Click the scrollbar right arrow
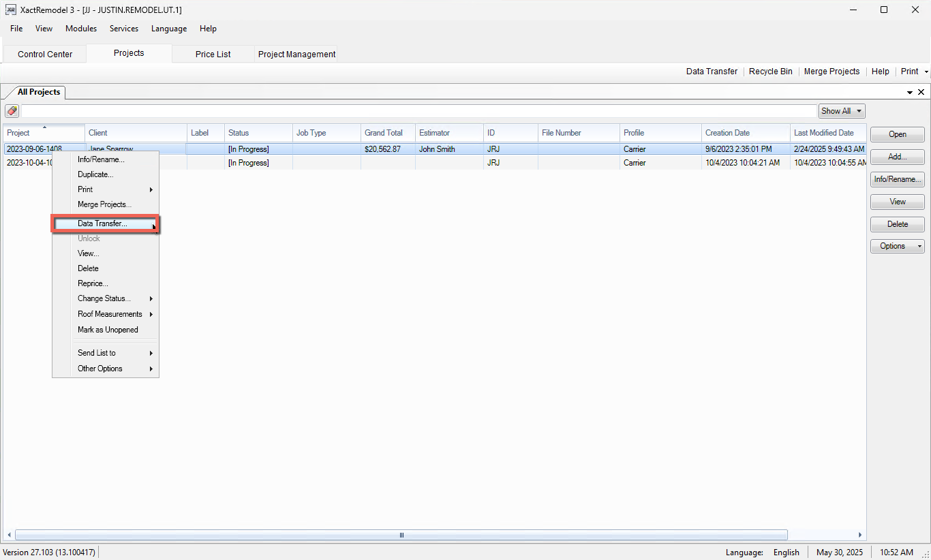The width and height of the screenshot is (931, 560). (x=860, y=535)
